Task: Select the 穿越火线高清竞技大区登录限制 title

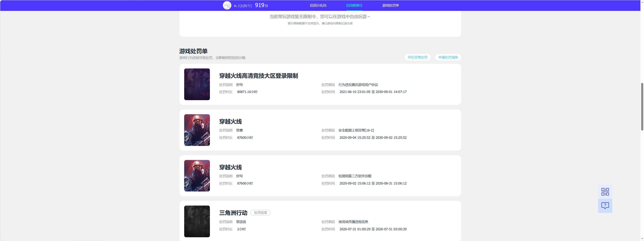Action: [x=259, y=76]
